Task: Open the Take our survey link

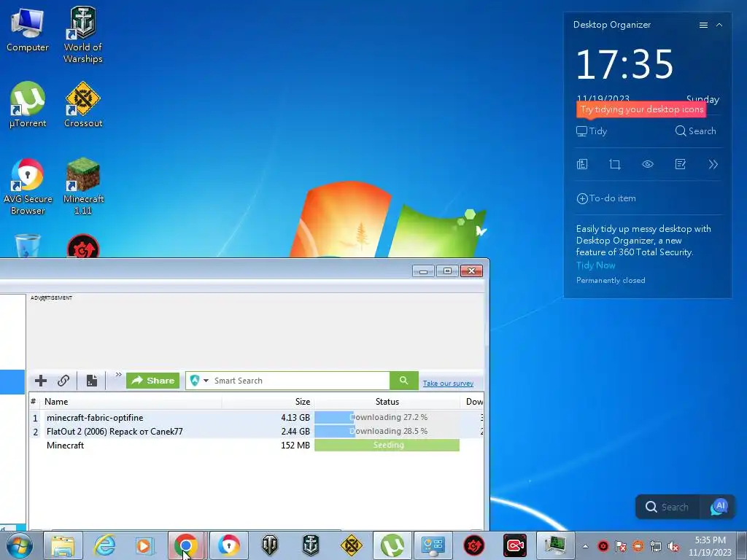Action: [448, 384]
